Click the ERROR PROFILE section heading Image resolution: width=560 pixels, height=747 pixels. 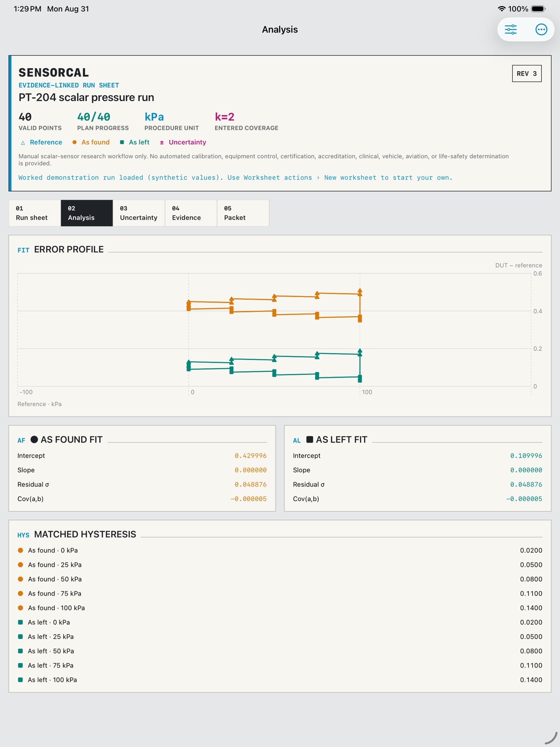point(69,249)
